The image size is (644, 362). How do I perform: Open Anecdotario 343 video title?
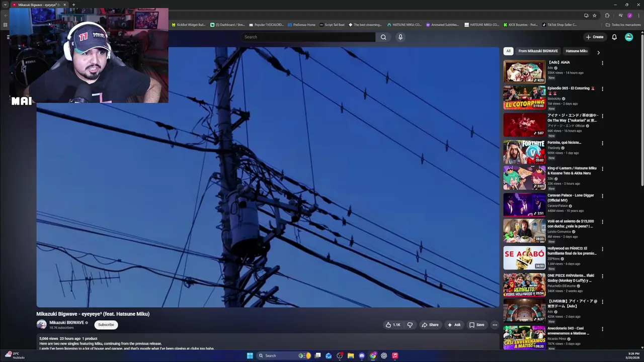(x=569, y=330)
